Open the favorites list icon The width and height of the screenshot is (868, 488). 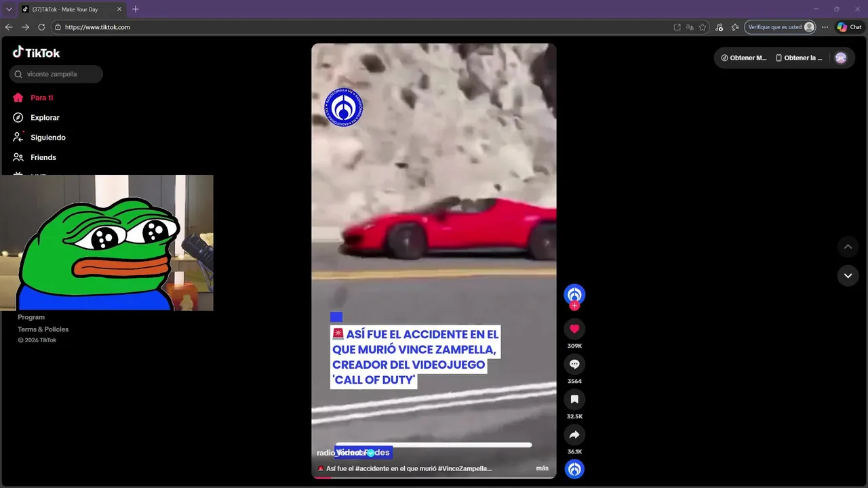(x=735, y=27)
